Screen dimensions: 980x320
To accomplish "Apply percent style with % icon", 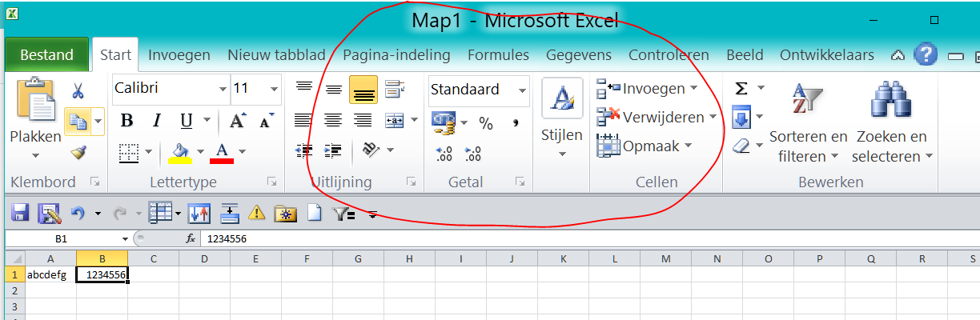I will pyautogui.click(x=486, y=122).
